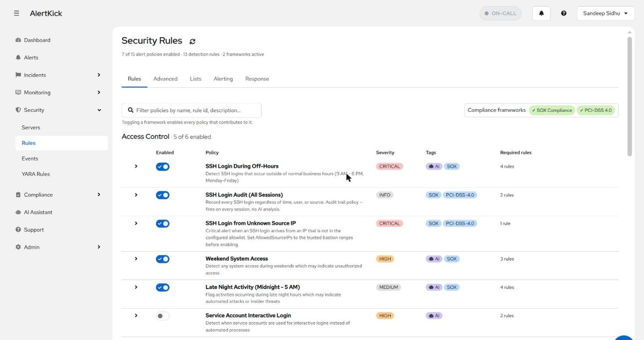Toggle PCI-DSS 4.0 framework chip
644x340 pixels.
595,110
